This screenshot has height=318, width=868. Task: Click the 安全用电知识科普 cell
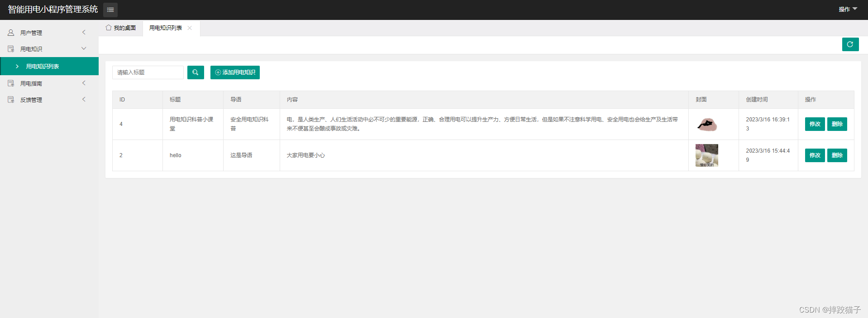click(x=252, y=124)
